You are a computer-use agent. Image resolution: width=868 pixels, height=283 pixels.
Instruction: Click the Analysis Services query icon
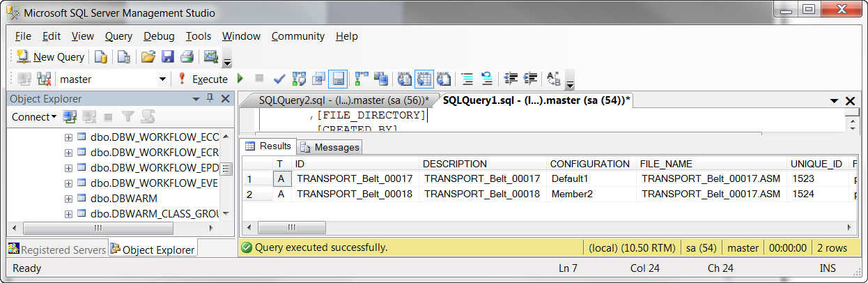click(x=124, y=56)
